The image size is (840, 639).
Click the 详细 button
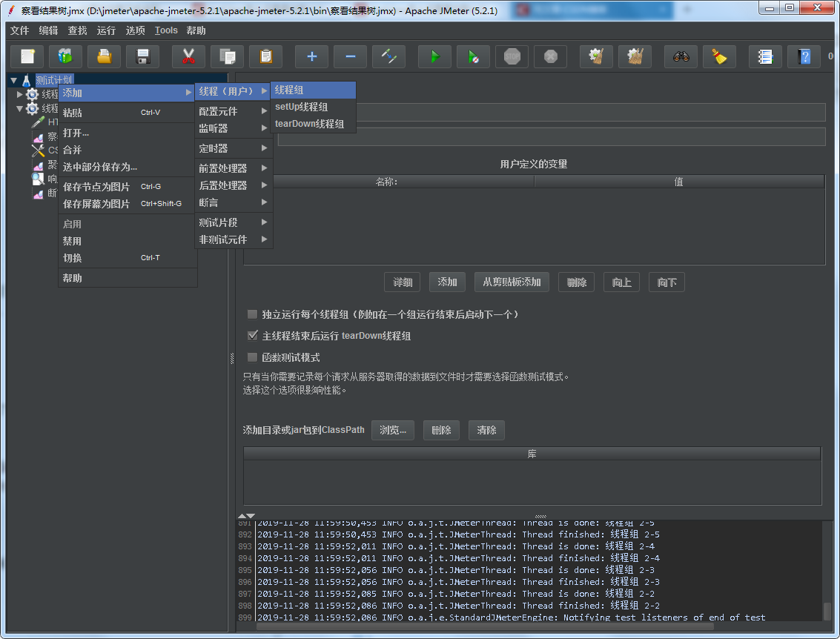point(403,282)
